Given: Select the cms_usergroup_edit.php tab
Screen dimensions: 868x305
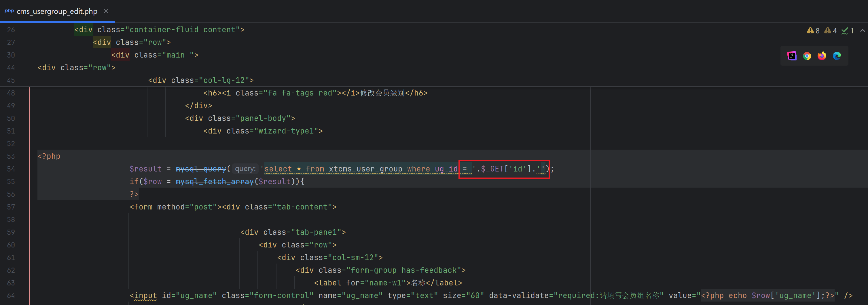Looking at the screenshot, I should pyautogui.click(x=57, y=11).
